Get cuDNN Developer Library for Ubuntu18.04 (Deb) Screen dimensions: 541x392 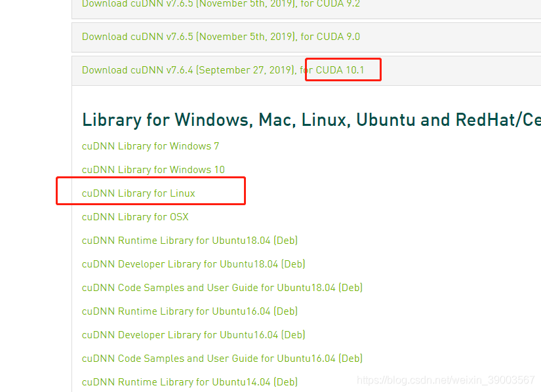click(193, 264)
